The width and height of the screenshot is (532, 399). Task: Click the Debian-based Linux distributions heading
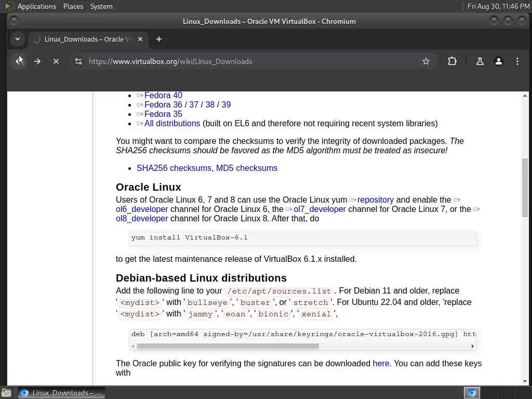click(x=201, y=278)
